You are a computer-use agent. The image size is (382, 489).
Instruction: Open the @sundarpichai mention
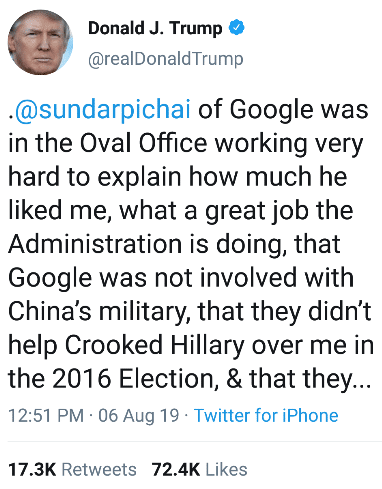(x=103, y=109)
